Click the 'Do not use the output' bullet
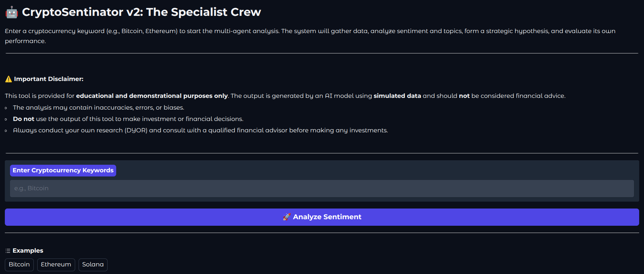 pyautogui.click(x=128, y=119)
